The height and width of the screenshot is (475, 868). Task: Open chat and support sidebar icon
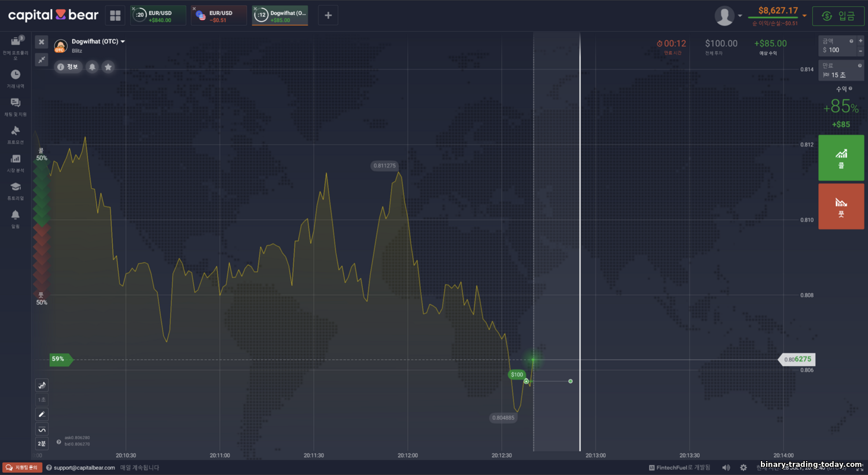(16, 103)
